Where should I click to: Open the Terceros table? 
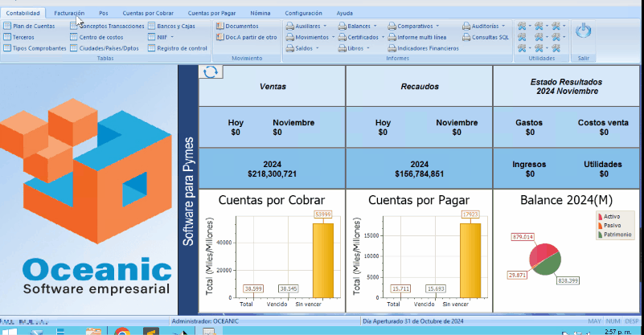(x=18, y=37)
